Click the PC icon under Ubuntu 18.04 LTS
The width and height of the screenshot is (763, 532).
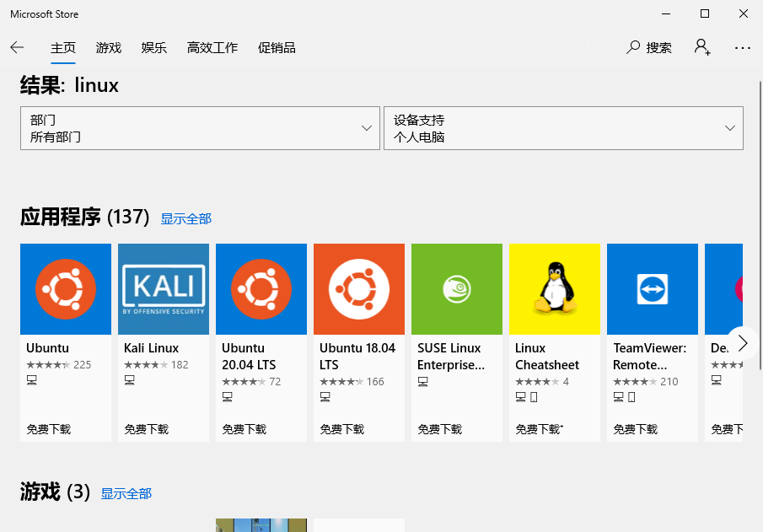pos(325,397)
